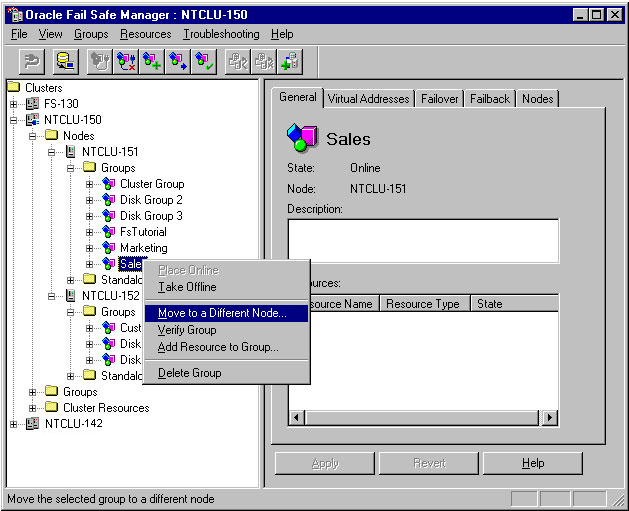Expand the NTCLU-142 cluster node
629x511 pixels.
(13, 424)
